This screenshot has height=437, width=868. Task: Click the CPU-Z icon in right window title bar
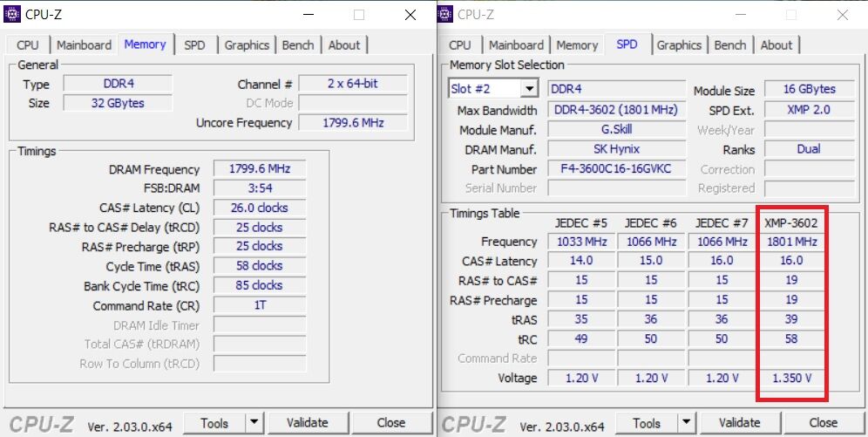pos(444,15)
